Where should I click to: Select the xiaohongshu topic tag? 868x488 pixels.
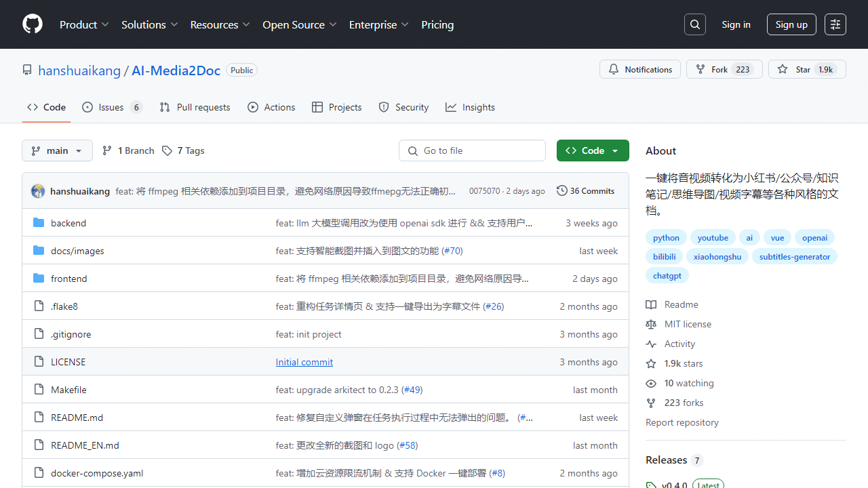(717, 256)
